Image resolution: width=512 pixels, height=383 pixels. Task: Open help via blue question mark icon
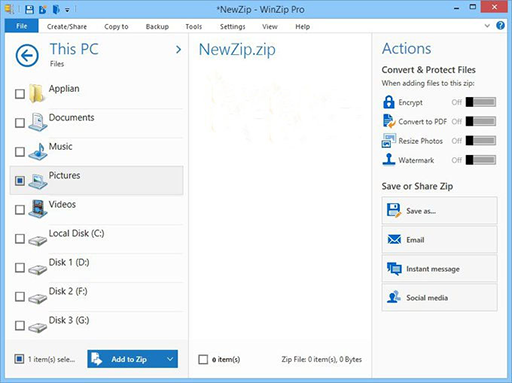click(x=500, y=25)
